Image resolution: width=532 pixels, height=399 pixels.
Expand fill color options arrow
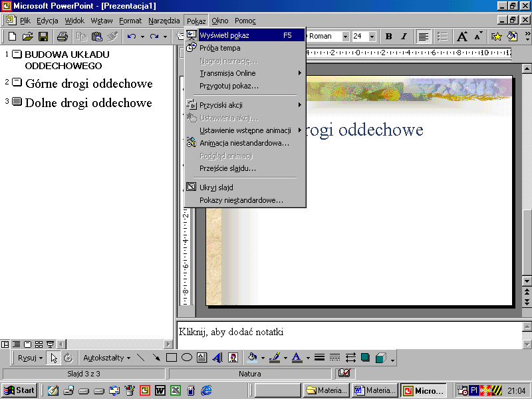pos(263,358)
